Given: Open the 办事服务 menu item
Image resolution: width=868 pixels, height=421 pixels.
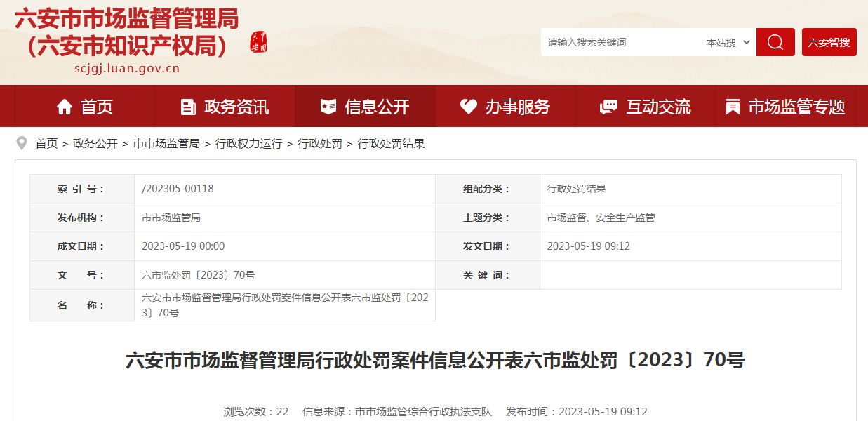Looking at the screenshot, I should click(505, 107).
